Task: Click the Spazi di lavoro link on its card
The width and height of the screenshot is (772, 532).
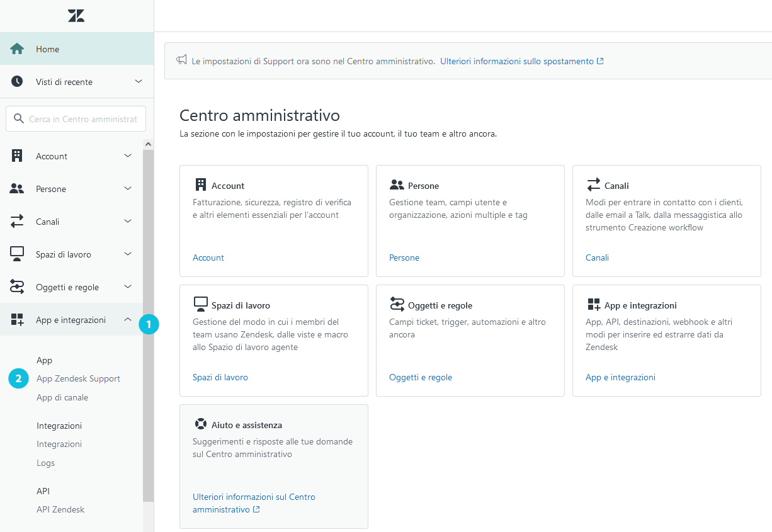Action: pyautogui.click(x=220, y=377)
